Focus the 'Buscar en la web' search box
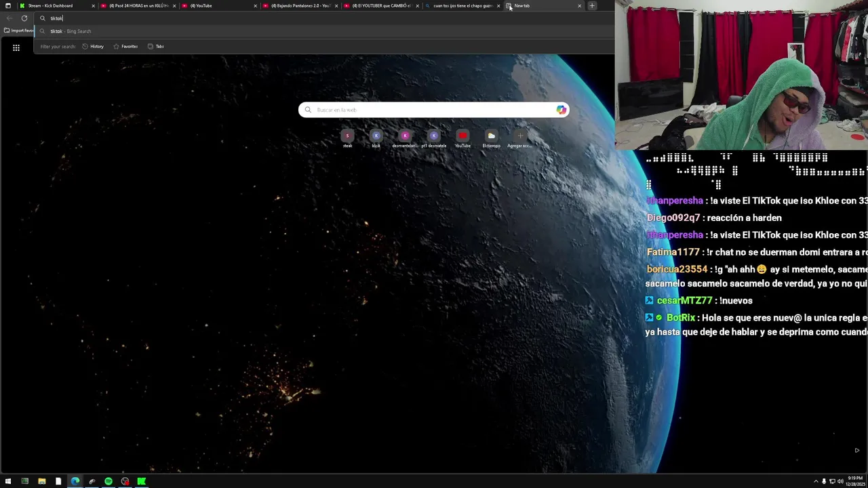 click(434, 110)
